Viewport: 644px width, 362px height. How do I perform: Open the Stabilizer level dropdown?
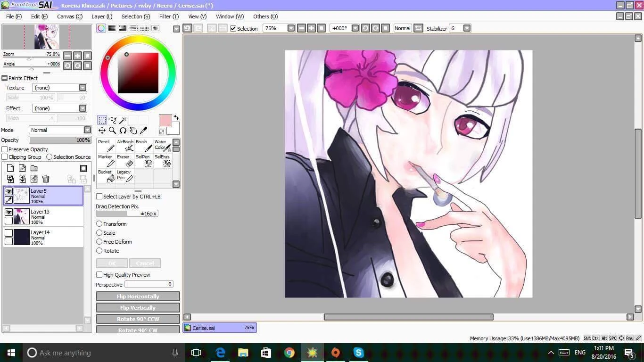467,28
